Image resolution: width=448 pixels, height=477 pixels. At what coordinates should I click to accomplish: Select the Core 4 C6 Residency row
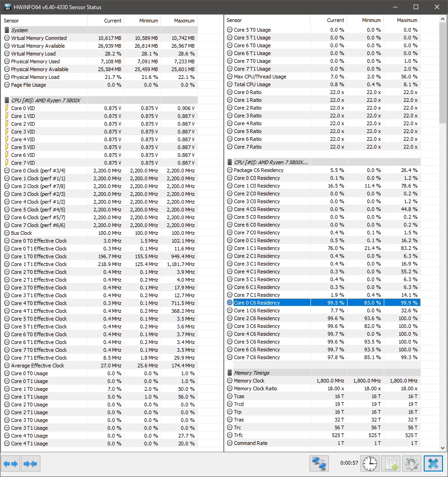click(323, 334)
